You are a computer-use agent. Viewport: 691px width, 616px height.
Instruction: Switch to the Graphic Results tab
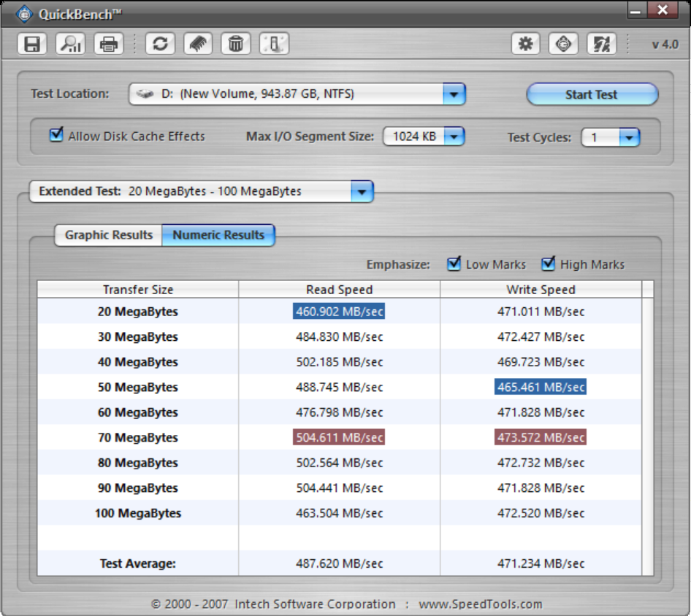coord(108,235)
